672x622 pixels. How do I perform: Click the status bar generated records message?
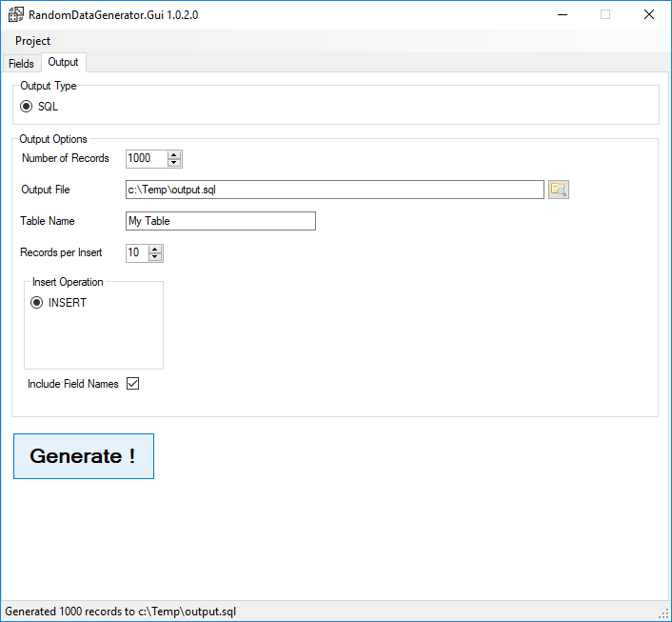point(121,612)
